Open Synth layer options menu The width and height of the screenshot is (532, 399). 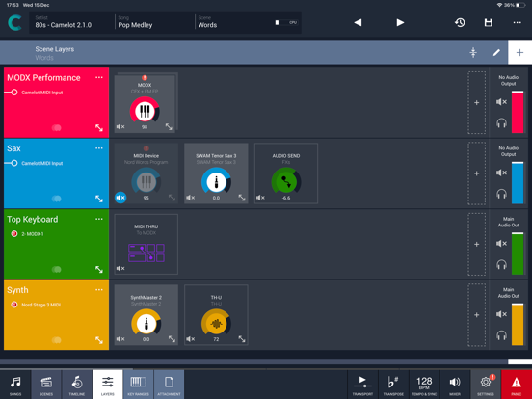click(99, 290)
